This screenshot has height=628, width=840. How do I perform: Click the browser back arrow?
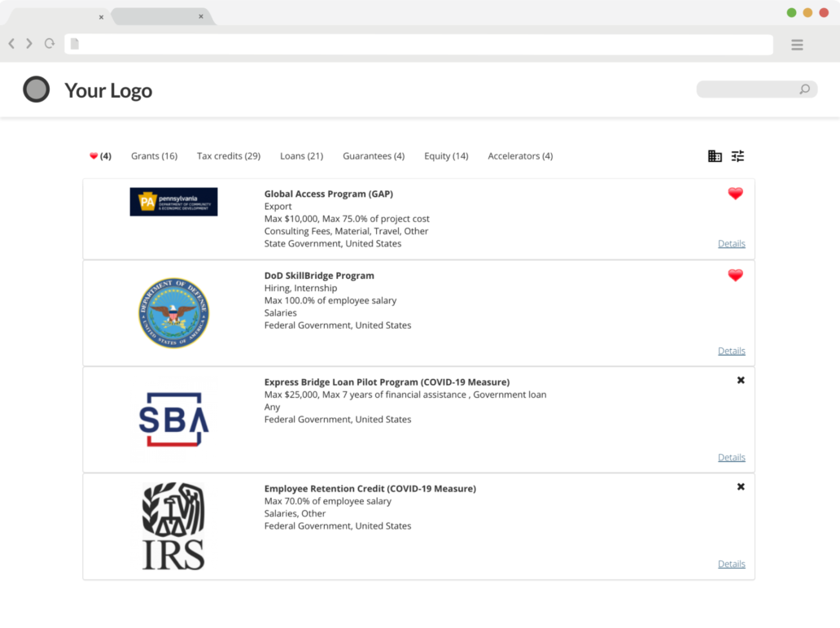(x=11, y=44)
